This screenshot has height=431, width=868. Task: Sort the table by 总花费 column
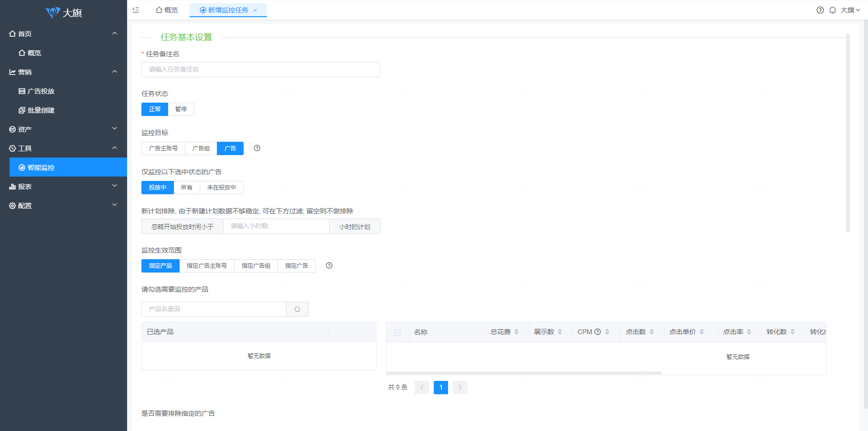point(516,332)
